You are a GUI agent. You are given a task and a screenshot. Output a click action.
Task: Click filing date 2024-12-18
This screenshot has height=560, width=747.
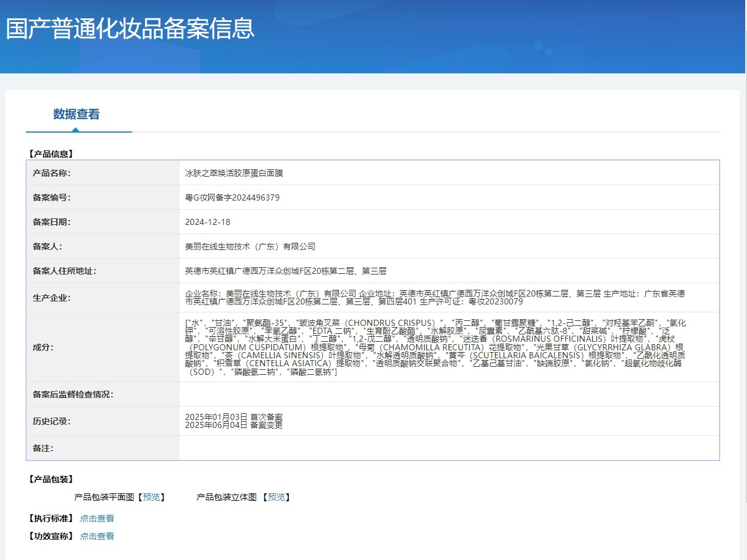click(x=208, y=222)
